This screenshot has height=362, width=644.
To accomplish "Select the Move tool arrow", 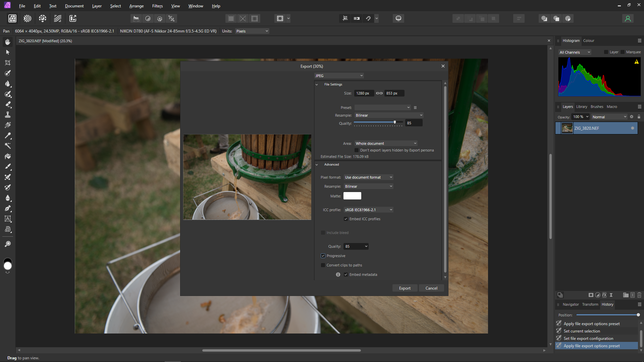I will pos(8,52).
